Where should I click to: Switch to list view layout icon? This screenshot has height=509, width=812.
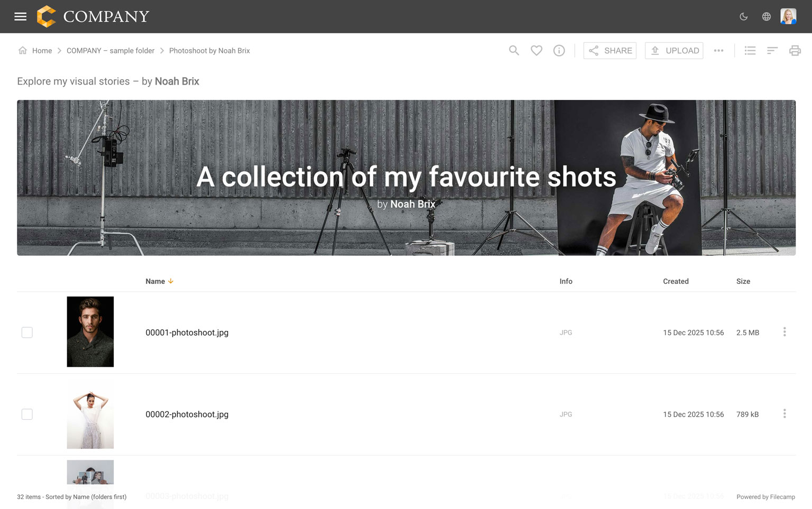[750, 51]
